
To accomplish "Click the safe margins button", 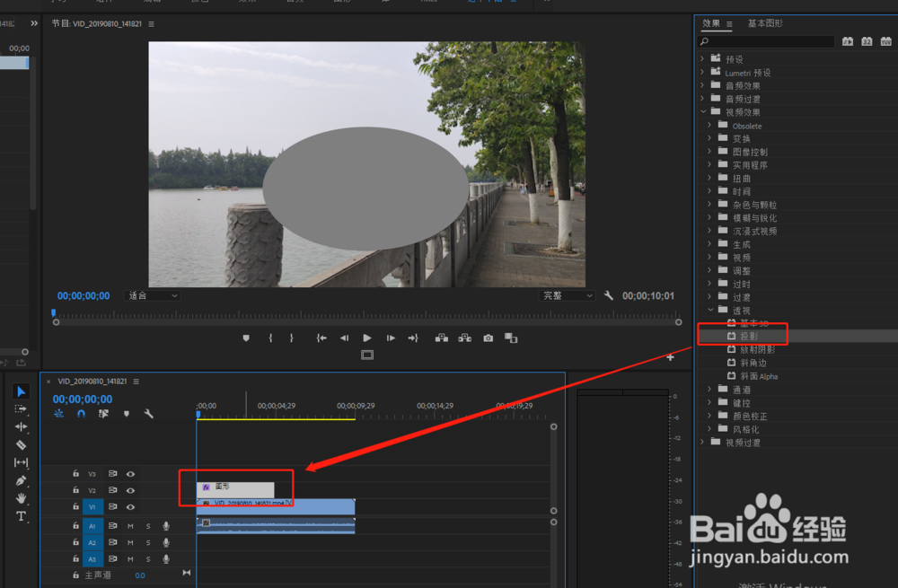I will coord(367,355).
